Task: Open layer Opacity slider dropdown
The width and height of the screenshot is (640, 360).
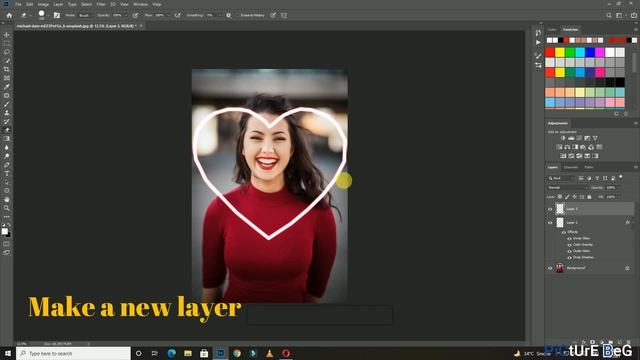Action: pos(619,188)
